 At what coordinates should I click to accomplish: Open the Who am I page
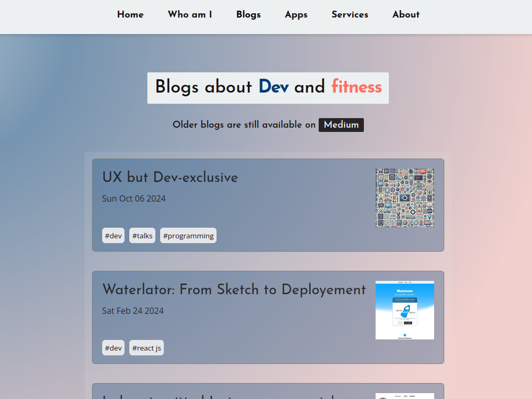(x=190, y=14)
